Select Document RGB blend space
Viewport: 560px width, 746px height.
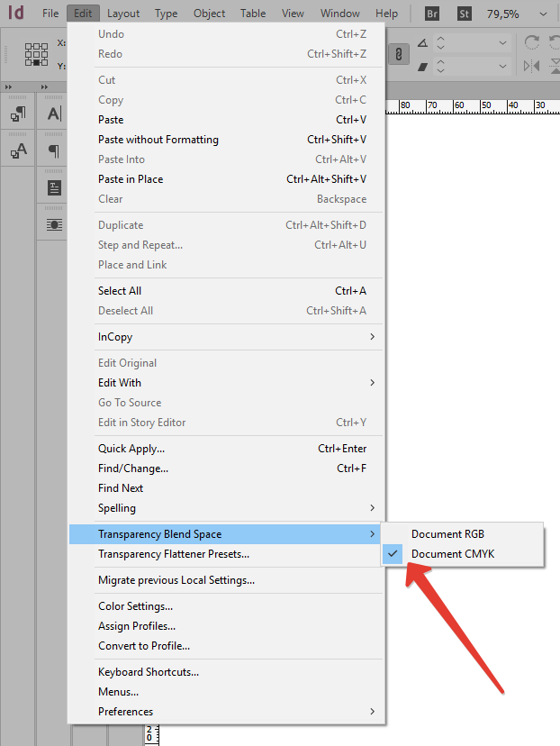click(462, 533)
